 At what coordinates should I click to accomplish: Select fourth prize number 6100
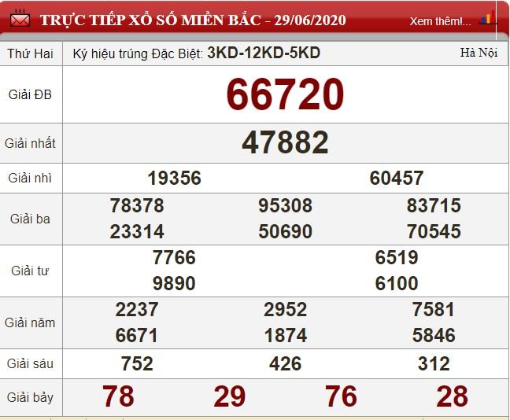[397, 283]
